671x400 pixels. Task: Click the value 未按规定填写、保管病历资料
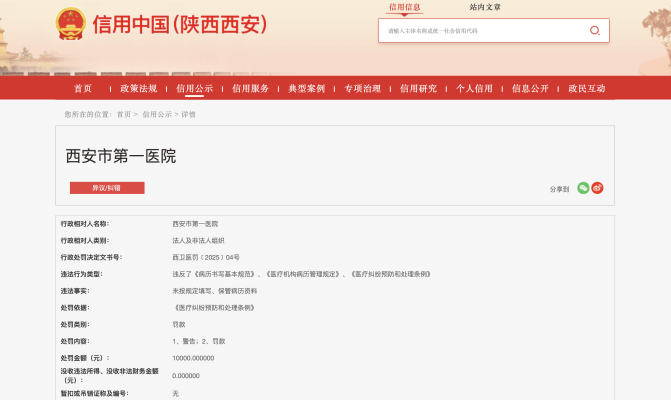click(x=214, y=291)
